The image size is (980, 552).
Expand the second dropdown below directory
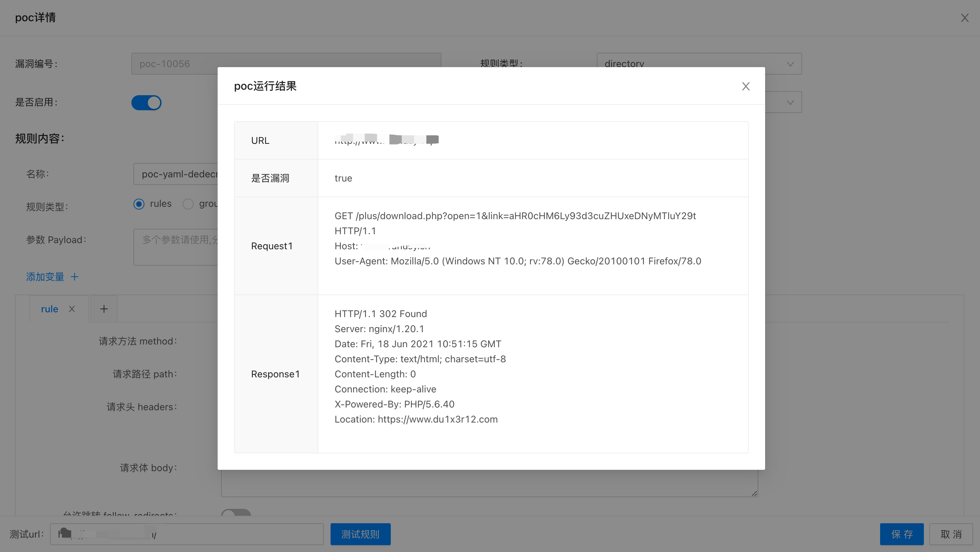click(x=790, y=102)
